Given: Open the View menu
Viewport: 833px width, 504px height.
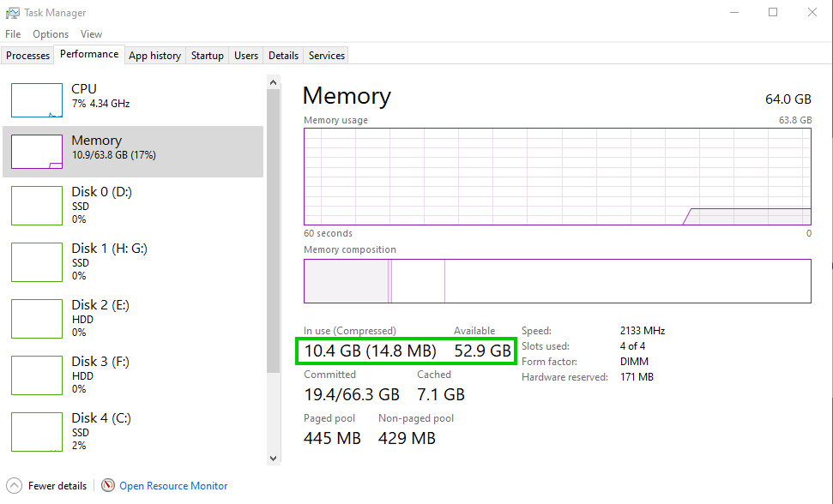Looking at the screenshot, I should (x=91, y=33).
